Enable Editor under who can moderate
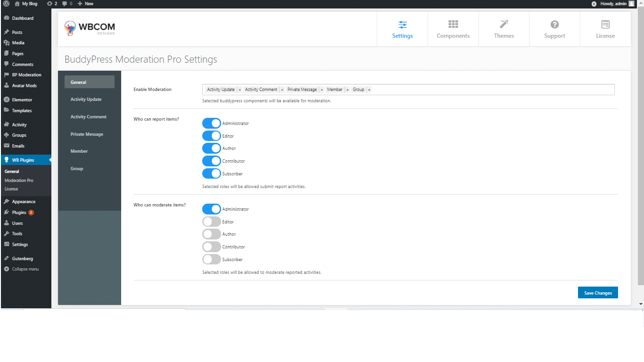Screen dimensions: 644x362 [x=212, y=222]
